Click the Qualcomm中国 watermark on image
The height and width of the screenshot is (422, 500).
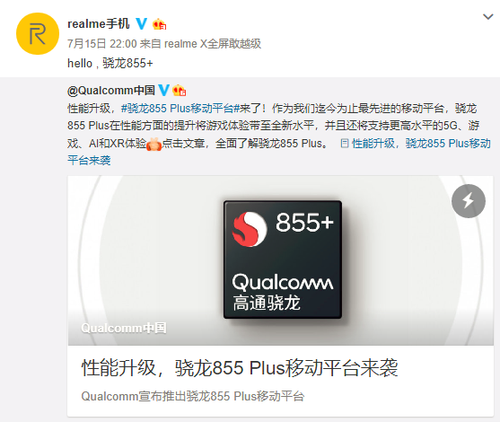(124, 328)
